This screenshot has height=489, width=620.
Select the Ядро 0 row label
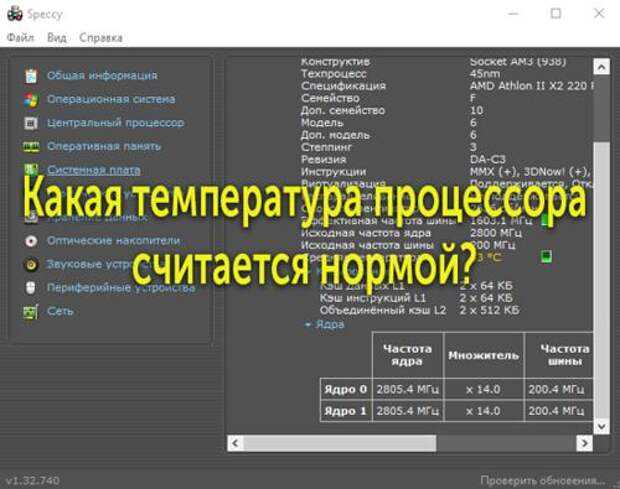click(346, 389)
